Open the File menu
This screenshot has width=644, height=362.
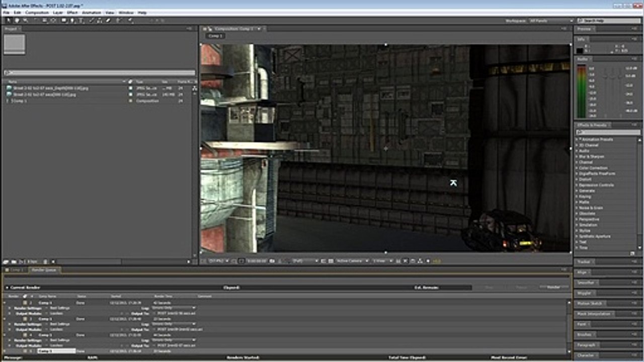coord(6,12)
